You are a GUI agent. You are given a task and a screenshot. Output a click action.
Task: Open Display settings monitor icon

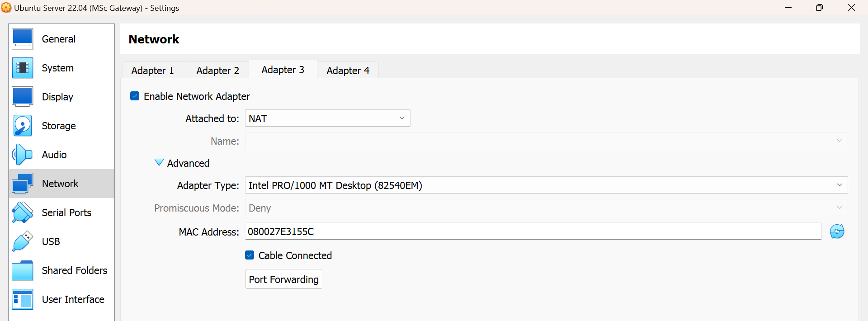(22, 97)
